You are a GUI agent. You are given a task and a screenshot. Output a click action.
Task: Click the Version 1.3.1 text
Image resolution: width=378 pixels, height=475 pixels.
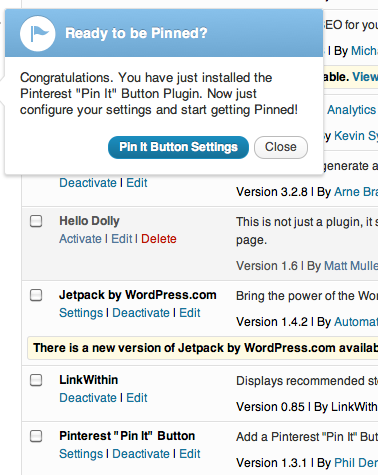(272, 463)
